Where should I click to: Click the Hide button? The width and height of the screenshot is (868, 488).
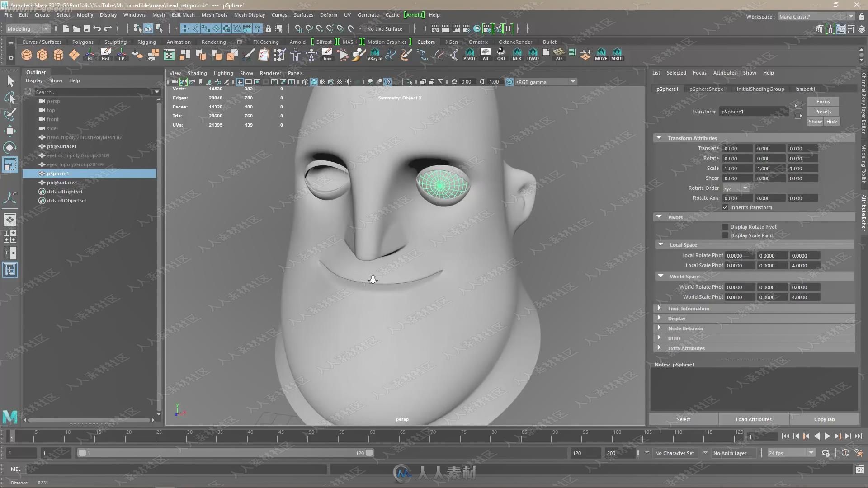click(x=831, y=122)
